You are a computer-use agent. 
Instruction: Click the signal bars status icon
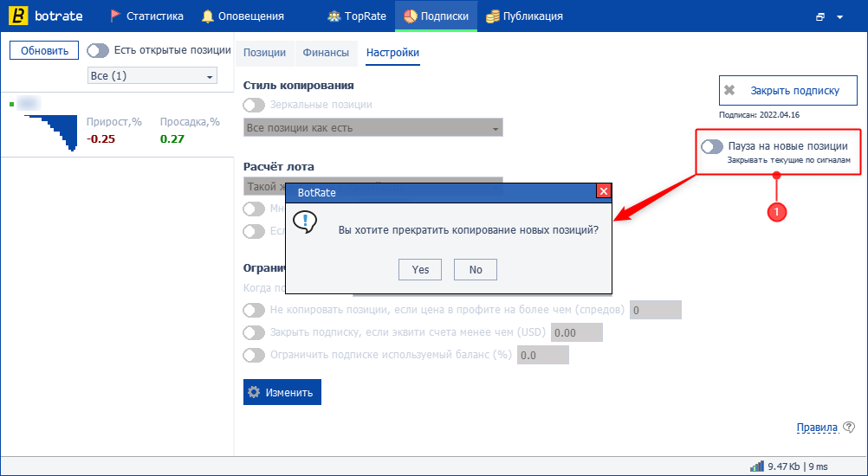(x=757, y=466)
